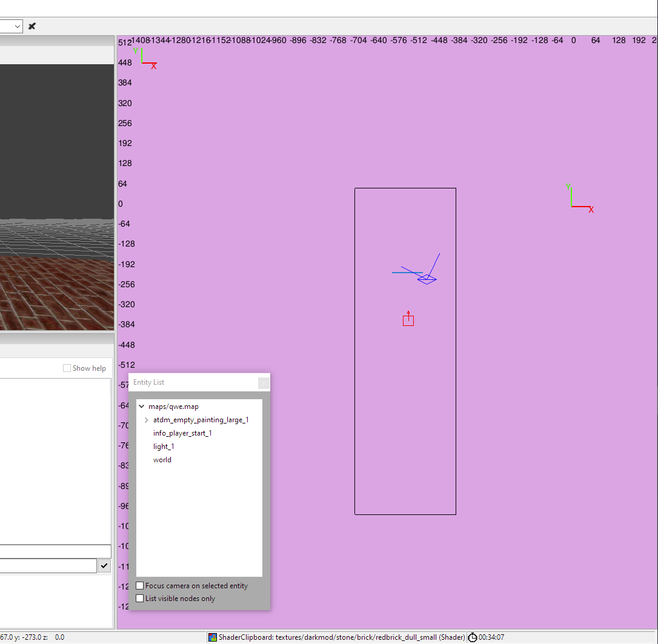Toggle the Show help checkbox
This screenshot has height=644, width=658.
67,368
